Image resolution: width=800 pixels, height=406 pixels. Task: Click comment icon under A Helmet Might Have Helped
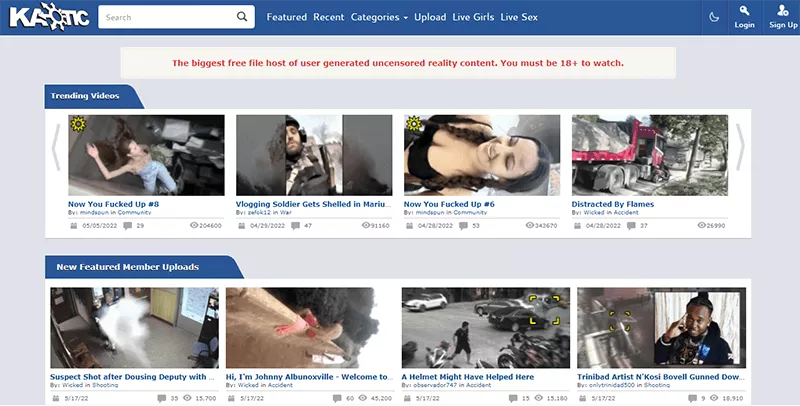pos(512,398)
